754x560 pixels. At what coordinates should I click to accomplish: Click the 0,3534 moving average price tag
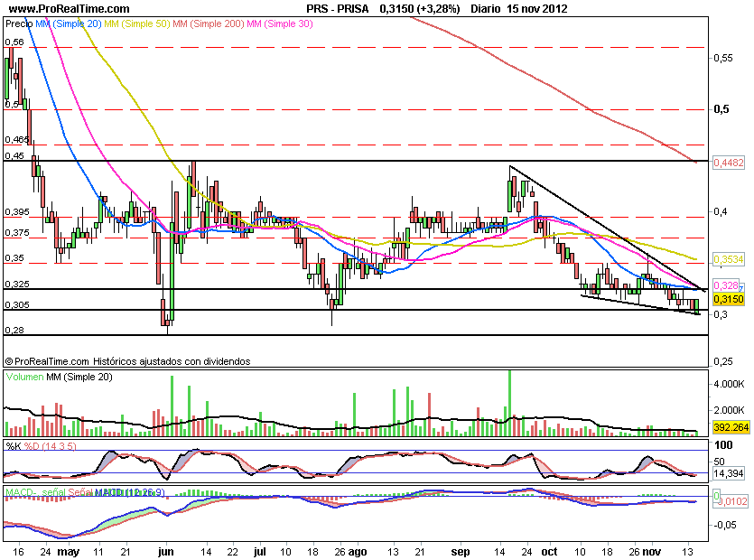point(727,260)
